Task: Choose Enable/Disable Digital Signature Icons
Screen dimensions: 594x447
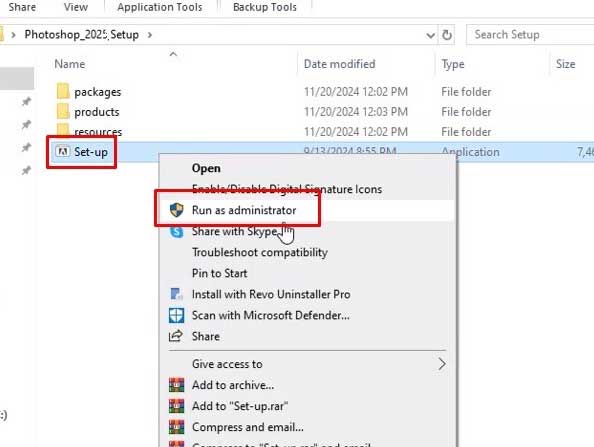Action: pyautogui.click(x=287, y=189)
